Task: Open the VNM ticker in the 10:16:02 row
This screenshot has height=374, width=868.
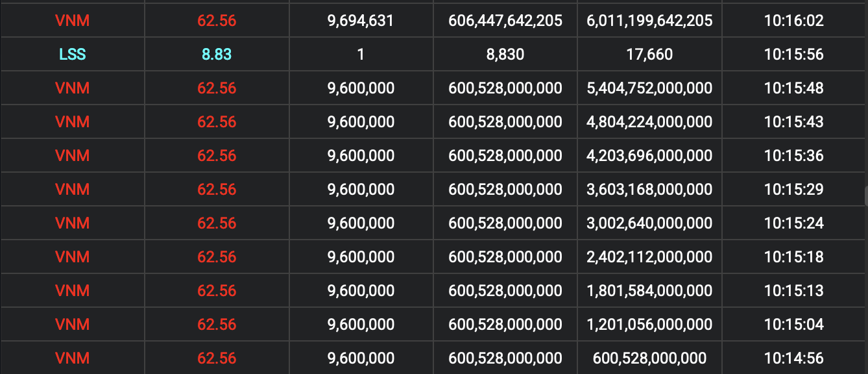Action: click(72, 21)
